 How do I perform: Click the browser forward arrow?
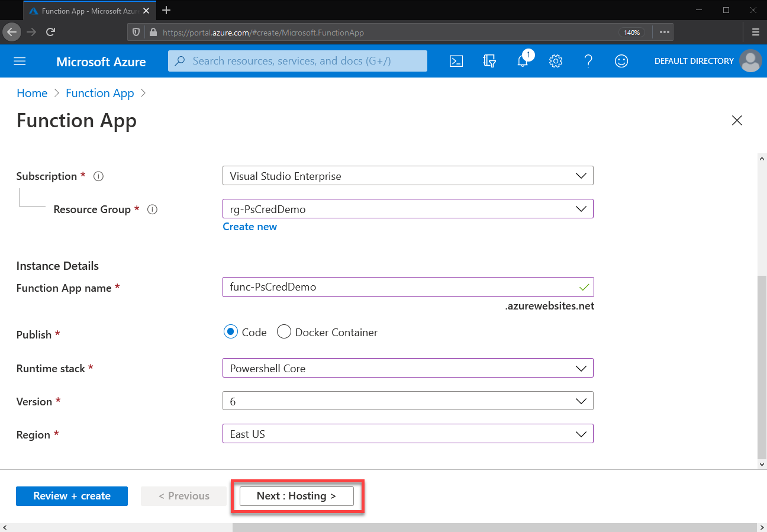click(31, 32)
